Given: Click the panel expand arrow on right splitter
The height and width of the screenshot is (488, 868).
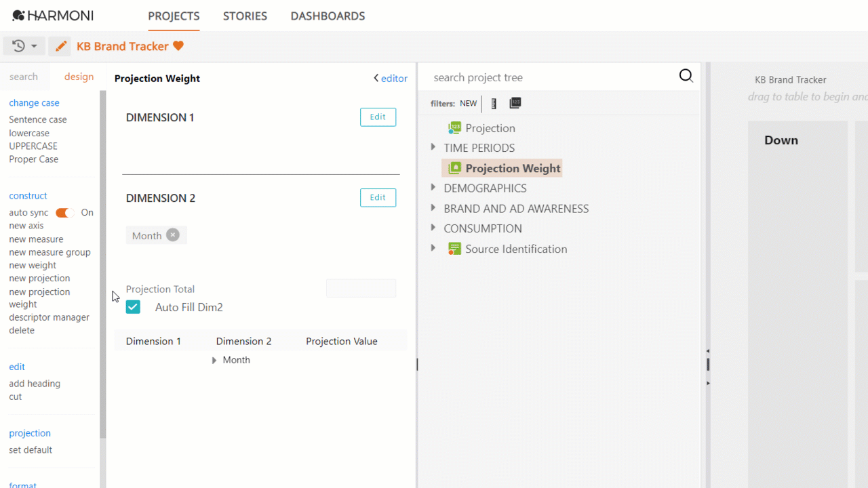Looking at the screenshot, I should (x=708, y=383).
